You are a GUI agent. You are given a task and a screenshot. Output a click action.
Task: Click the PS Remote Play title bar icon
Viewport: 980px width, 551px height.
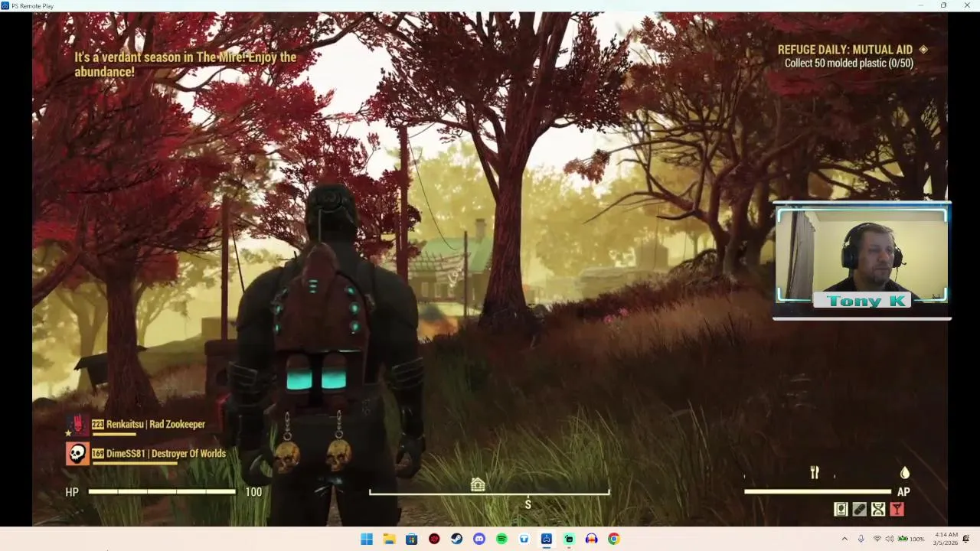(x=5, y=5)
